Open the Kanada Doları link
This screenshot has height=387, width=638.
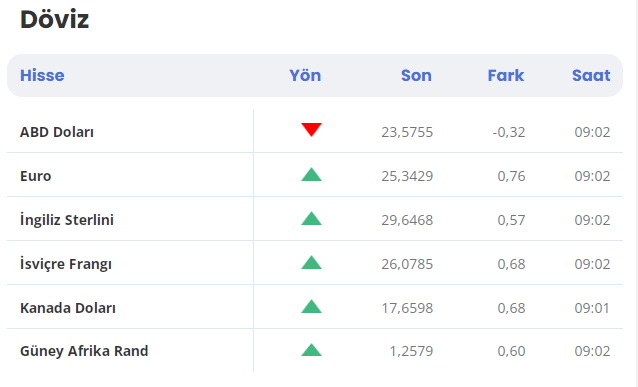click(x=68, y=308)
